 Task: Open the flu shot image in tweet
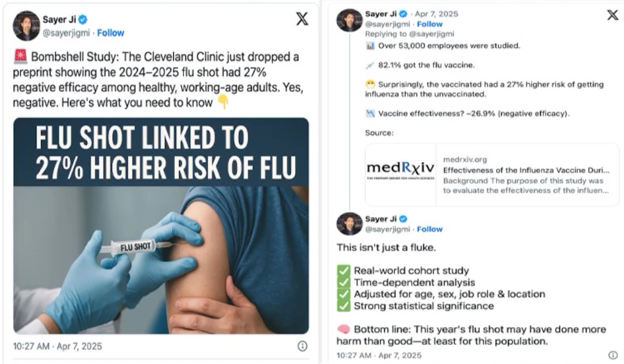[x=161, y=226]
